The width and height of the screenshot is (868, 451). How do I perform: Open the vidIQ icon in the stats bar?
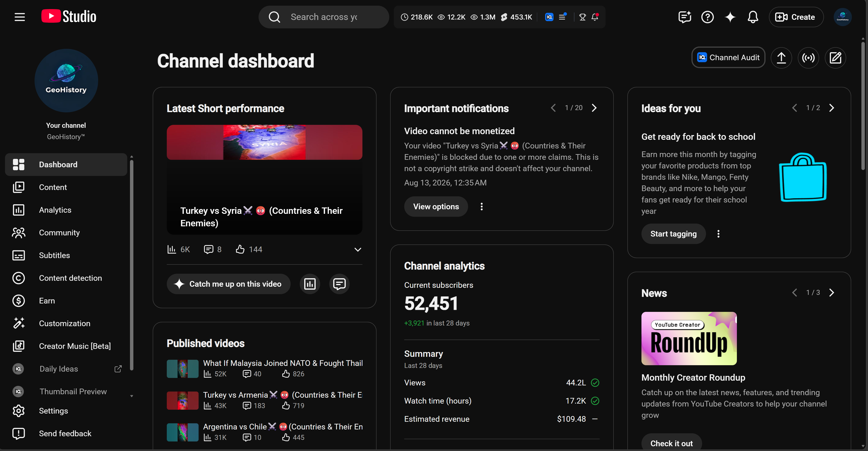click(549, 17)
